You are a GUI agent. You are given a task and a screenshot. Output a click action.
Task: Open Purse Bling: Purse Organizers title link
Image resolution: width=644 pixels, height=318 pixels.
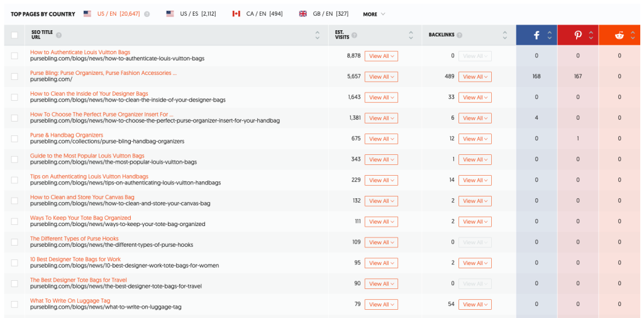coord(104,73)
